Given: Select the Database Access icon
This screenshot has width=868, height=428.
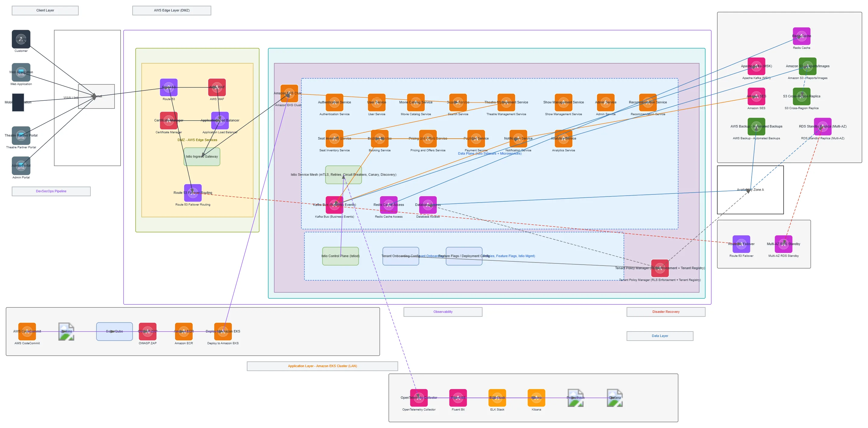Looking at the screenshot, I should (x=428, y=205).
